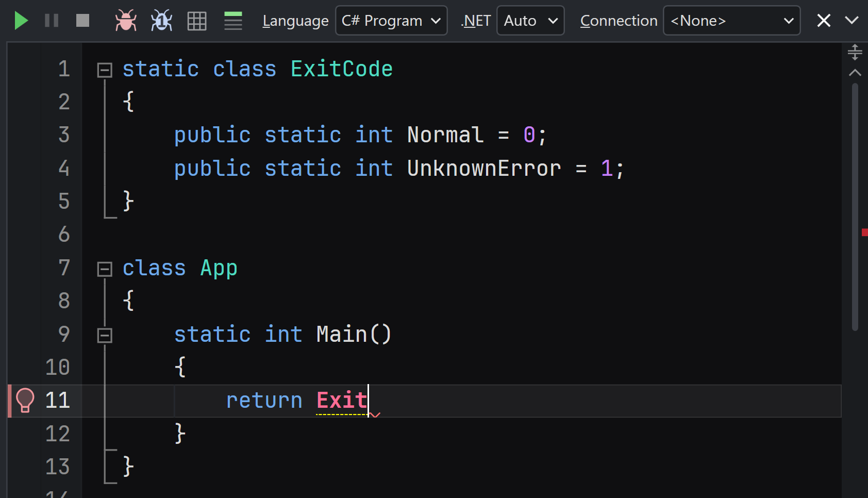Close the query with the X icon
Screen dimensions: 868x498
coord(824,21)
